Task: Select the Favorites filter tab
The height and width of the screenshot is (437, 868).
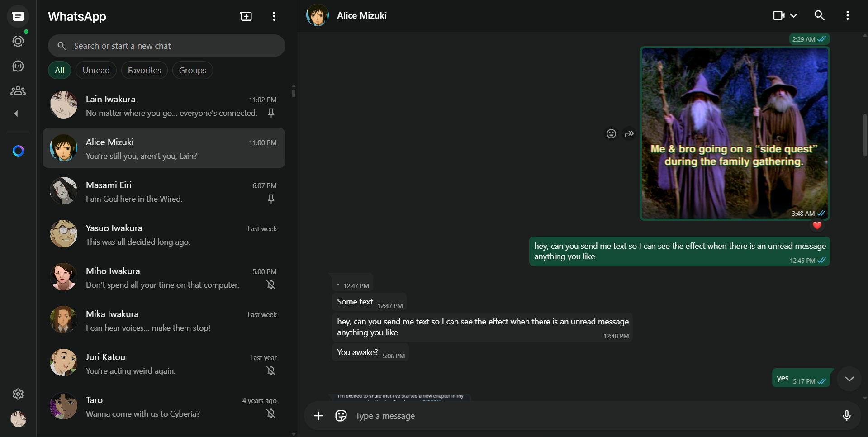Action: coord(144,70)
